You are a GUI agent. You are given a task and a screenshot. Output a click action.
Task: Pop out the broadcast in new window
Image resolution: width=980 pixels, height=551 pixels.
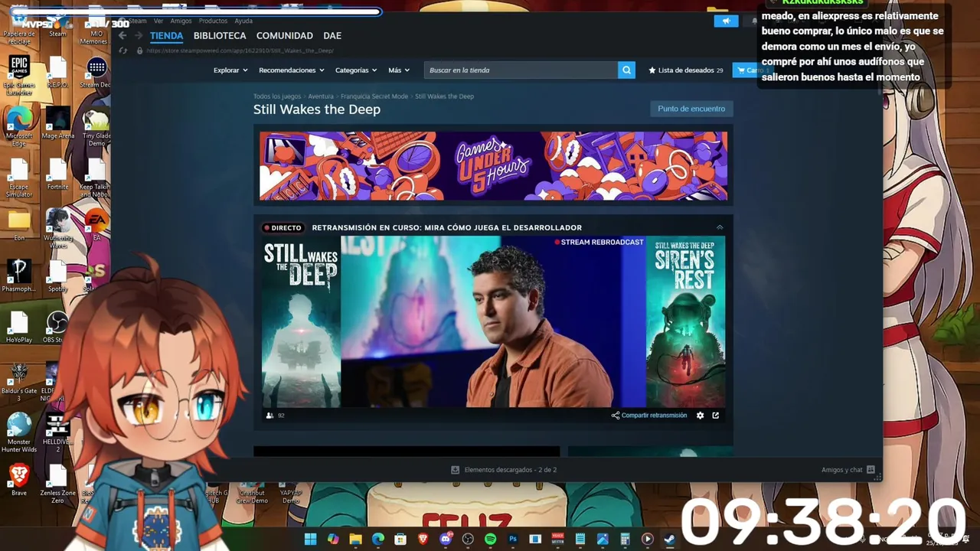(716, 416)
